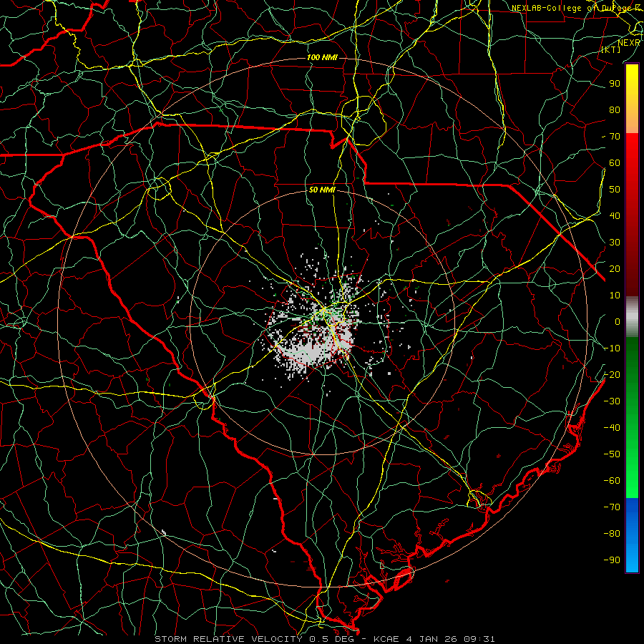644x644 pixels.
Task: Click the -40 scale label
Action: click(612, 428)
